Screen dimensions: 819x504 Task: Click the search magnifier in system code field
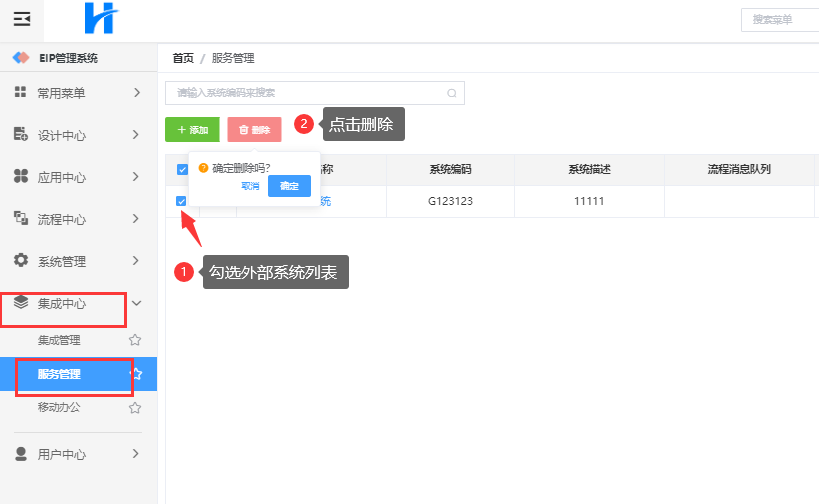[452, 93]
